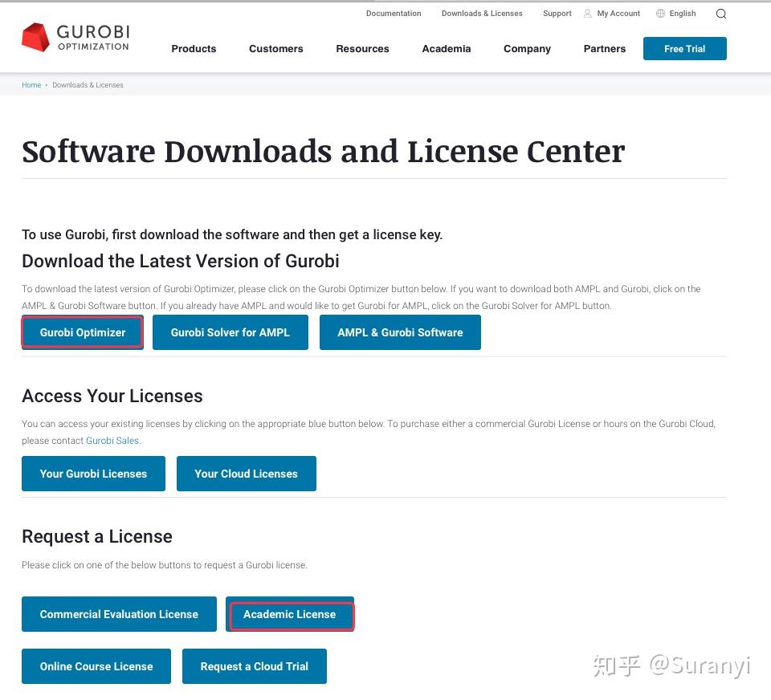Click the Free Trial button
Viewport: 771px width, 700px height.
tap(684, 48)
